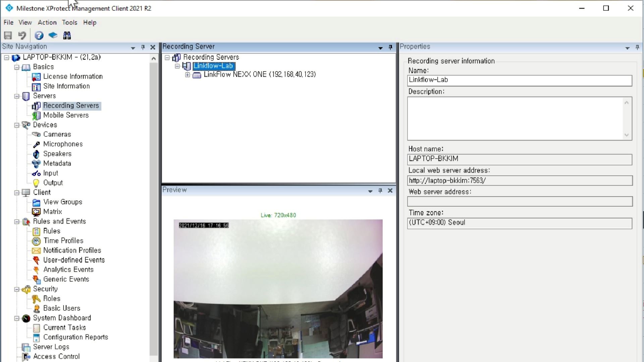Collapse the Security tree node
644x362 pixels.
coord(16,289)
